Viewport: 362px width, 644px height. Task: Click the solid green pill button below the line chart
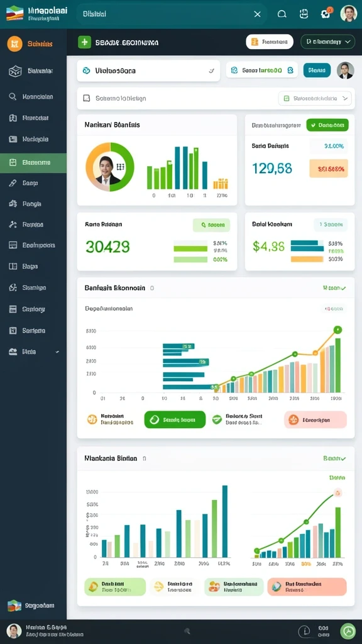coord(175,419)
